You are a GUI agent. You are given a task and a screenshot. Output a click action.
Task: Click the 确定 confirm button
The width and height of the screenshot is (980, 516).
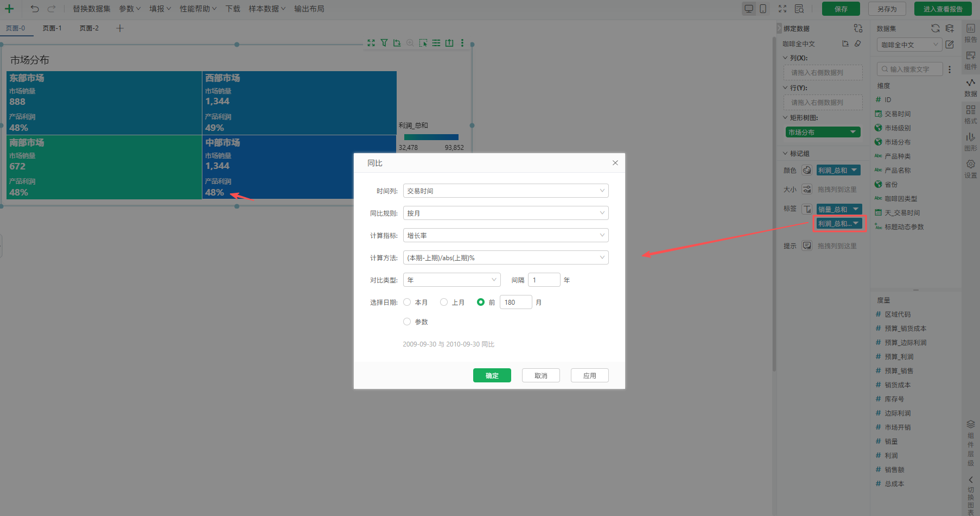click(492, 375)
